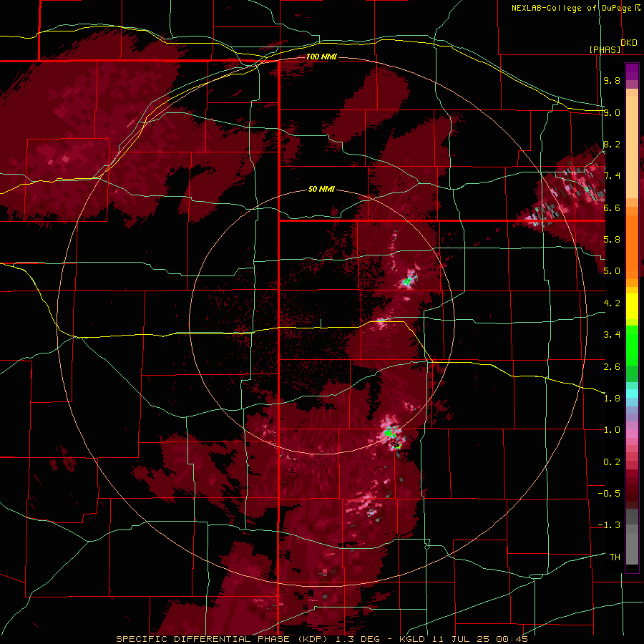Click the purple segment atop the color bar
The height and width of the screenshot is (644, 644).
pyautogui.click(x=632, y=72)
